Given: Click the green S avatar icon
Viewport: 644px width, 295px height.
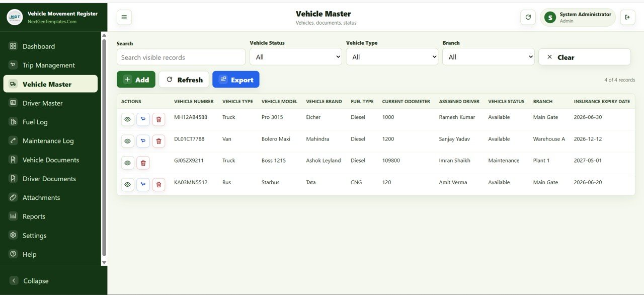Looking at the screenshot, I should 550,18.
